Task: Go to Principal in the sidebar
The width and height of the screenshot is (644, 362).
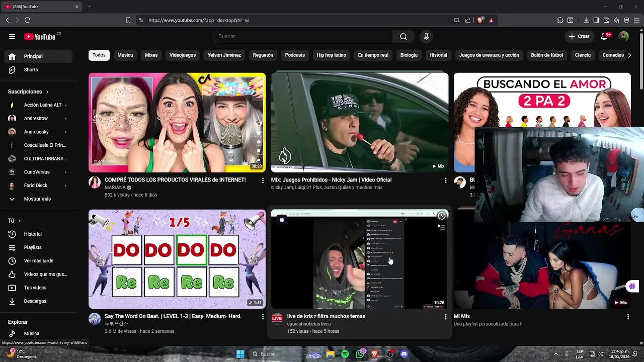Action: [x=39, y=56]
